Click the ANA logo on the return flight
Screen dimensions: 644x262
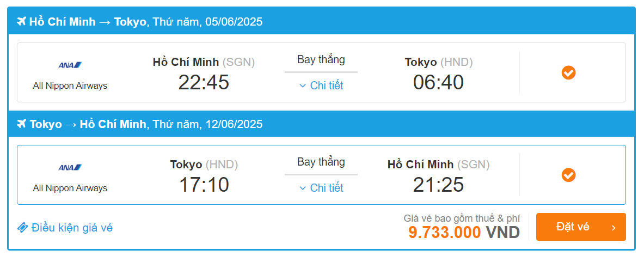(x=70, y=167)
